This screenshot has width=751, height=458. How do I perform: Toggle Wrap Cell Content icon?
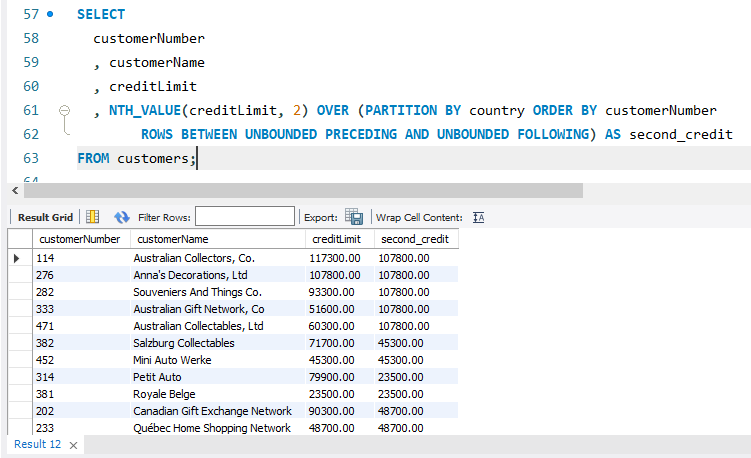(478, 218)
